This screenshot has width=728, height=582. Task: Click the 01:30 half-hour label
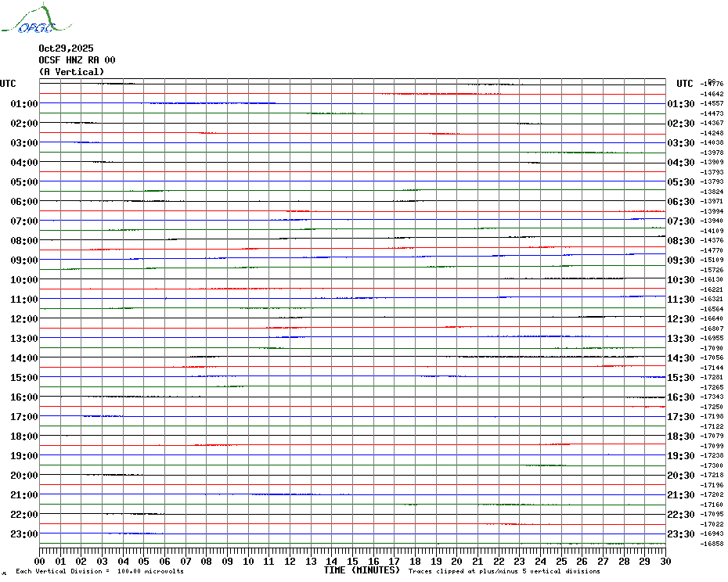pyautogui.click(x=681, y=104)
